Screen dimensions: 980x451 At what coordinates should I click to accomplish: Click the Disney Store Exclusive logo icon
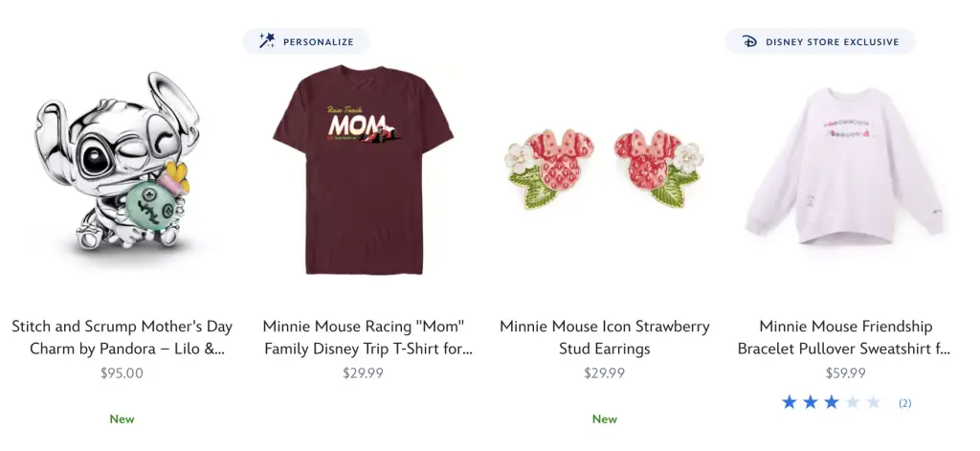(748, 41)
